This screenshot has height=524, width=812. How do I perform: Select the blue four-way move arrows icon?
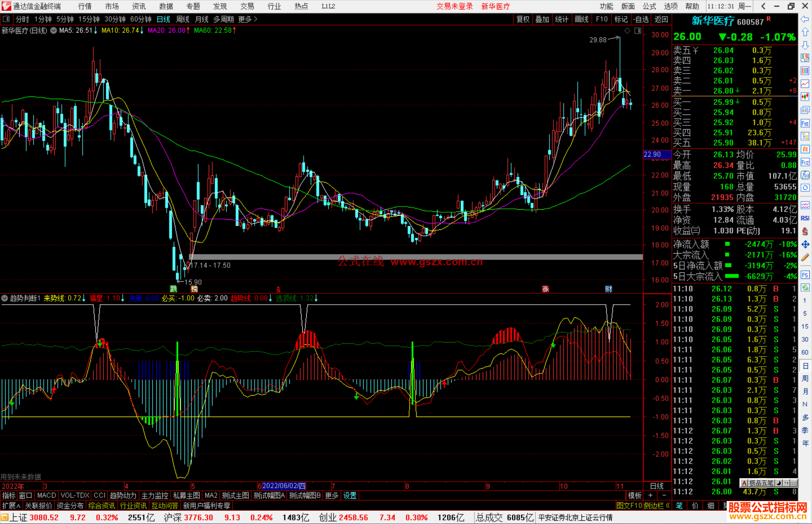[805, 245]
